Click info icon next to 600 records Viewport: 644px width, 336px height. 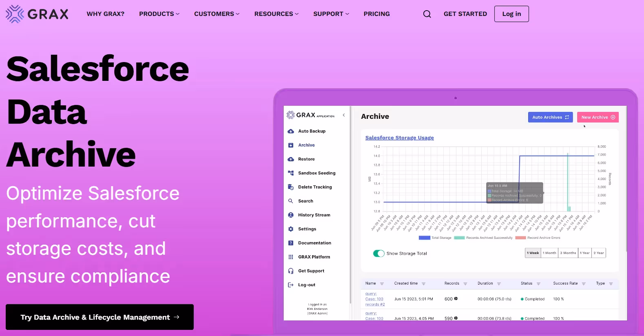(456, 298)
